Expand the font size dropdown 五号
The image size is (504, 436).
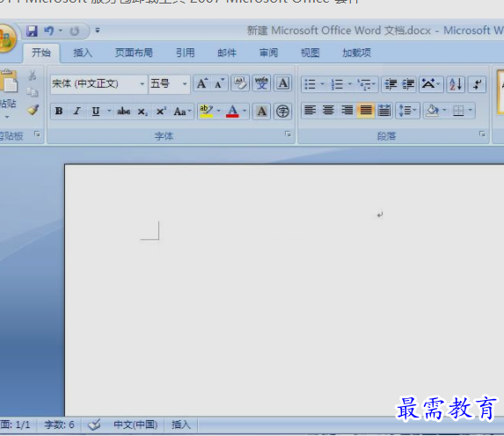tap(185, 84)
